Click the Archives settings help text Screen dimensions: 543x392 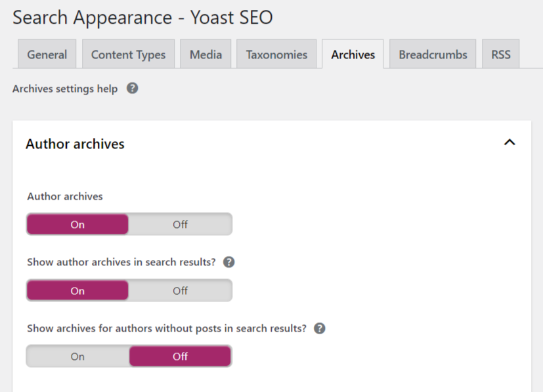pyautogui.click(x=65, y=89)
